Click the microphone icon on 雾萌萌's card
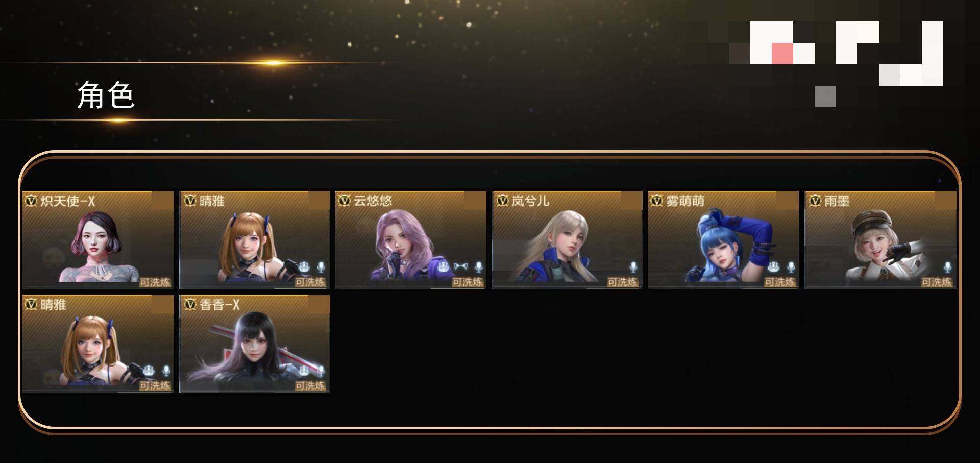 pos(791,266)
